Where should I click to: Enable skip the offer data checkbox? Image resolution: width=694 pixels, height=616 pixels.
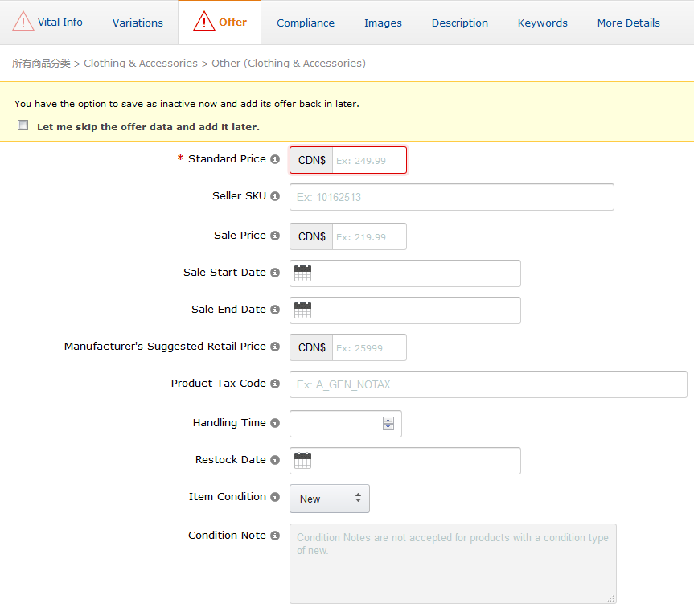[23, 125]
